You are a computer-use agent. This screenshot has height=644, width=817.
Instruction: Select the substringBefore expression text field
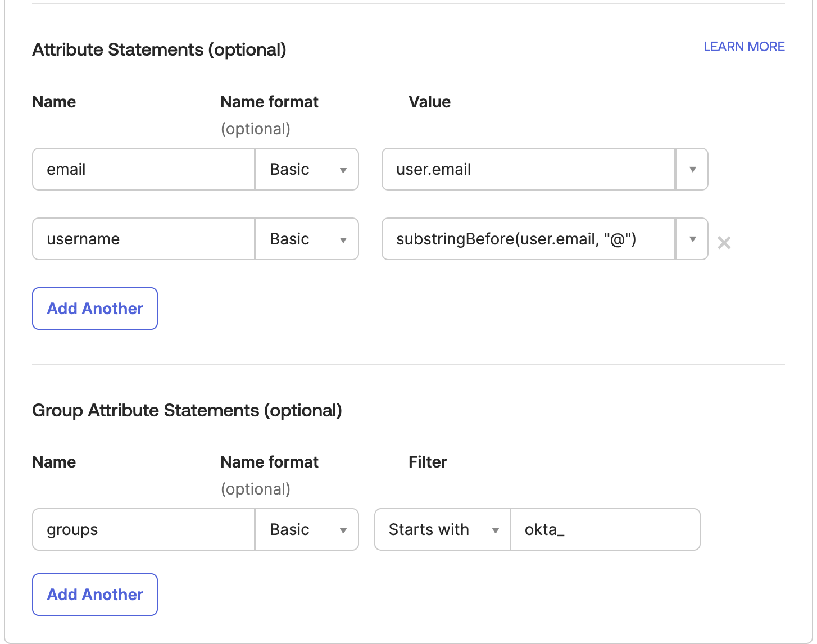point(527,239)
